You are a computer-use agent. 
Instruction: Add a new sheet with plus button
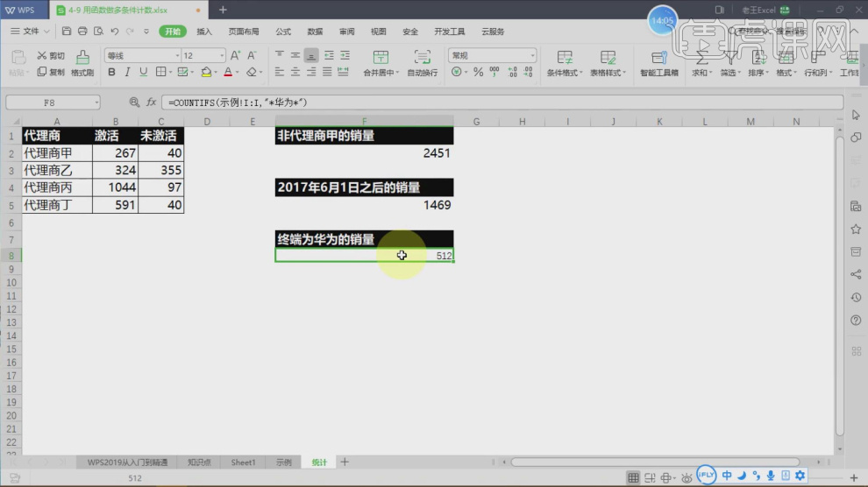click(345, 462)
